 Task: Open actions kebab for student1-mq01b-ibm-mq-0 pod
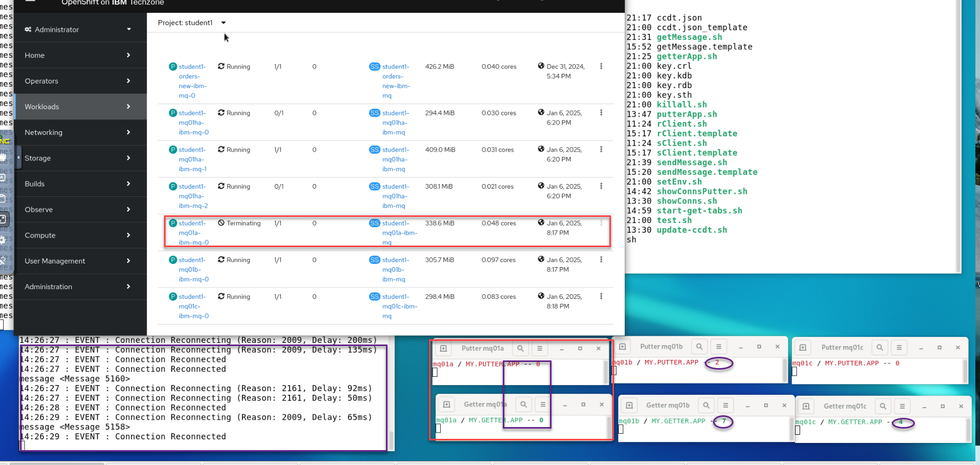click(601, 260)
